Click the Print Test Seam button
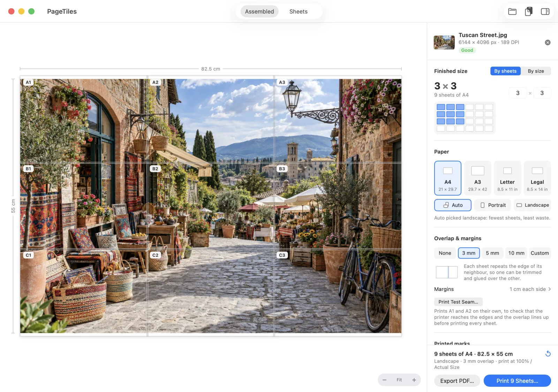 coord(458,302)
